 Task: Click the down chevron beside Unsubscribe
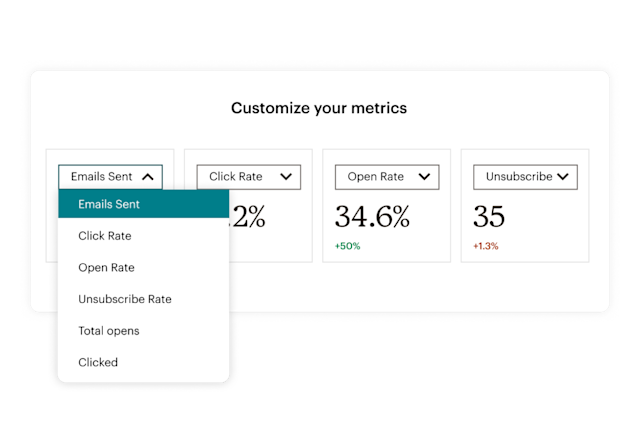(x=563, y=177)
